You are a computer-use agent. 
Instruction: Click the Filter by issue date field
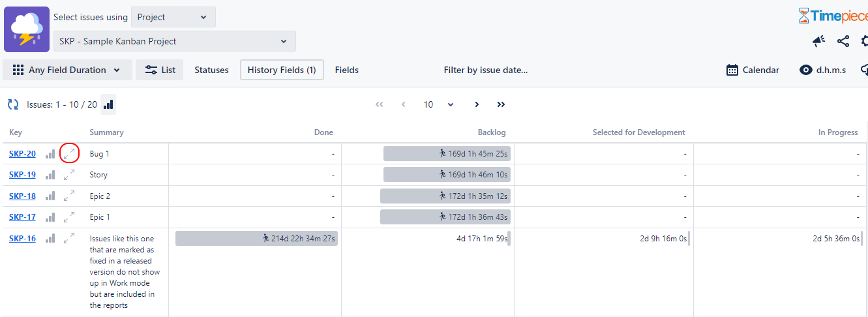click(x=485, y=70)
